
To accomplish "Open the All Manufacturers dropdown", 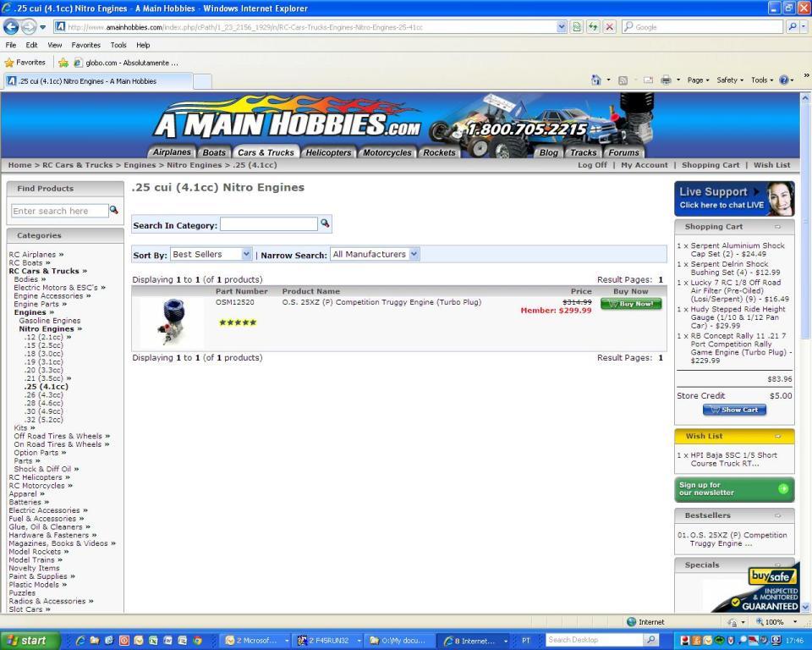I will 375,255.
